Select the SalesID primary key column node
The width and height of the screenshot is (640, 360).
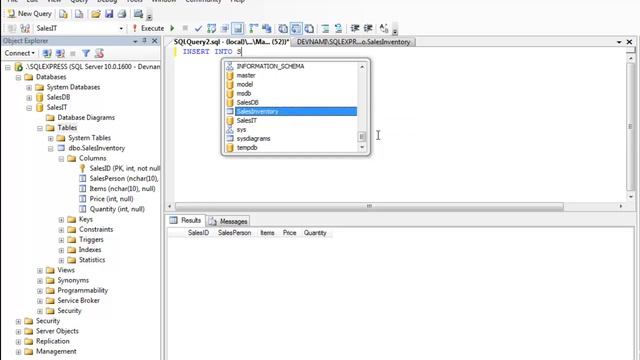point(119,168)
